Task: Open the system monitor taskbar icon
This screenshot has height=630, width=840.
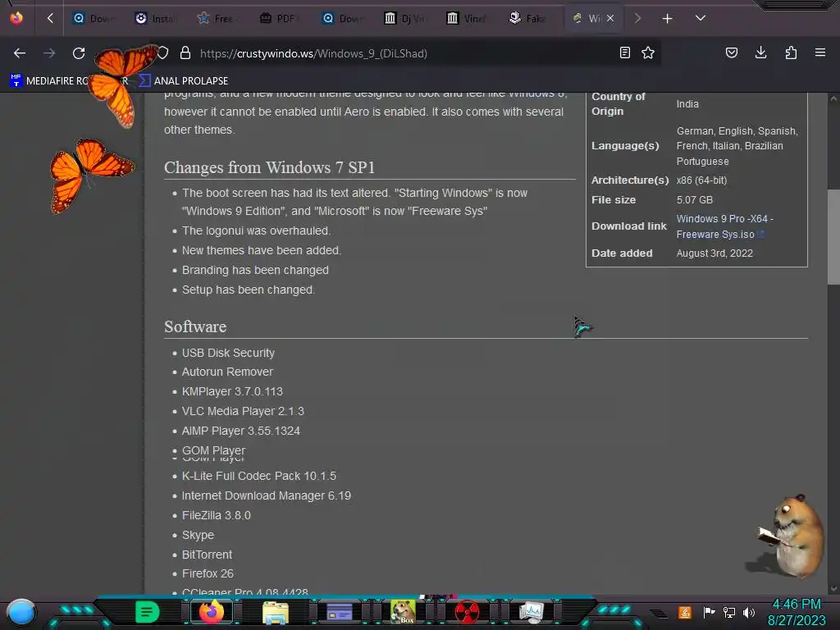Action: pos(531,612)
